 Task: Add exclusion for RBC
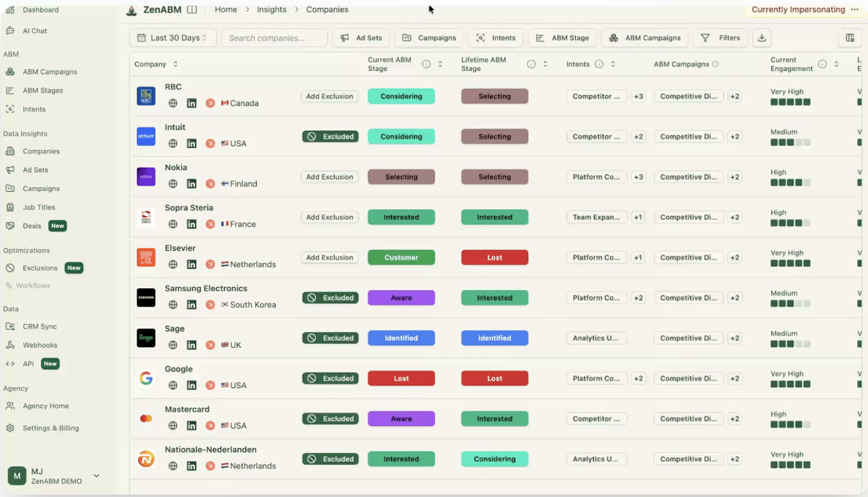pyautogui.click(x=330, y=96)
